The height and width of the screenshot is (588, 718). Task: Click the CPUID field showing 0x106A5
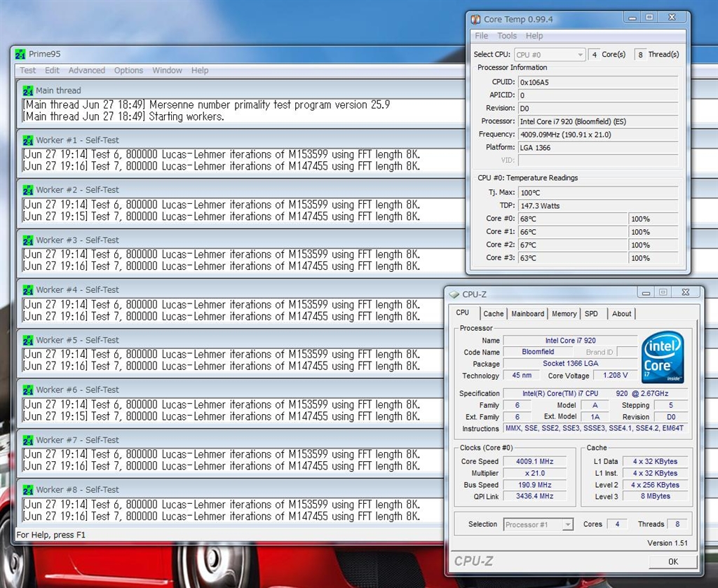[x=598, y=83]
